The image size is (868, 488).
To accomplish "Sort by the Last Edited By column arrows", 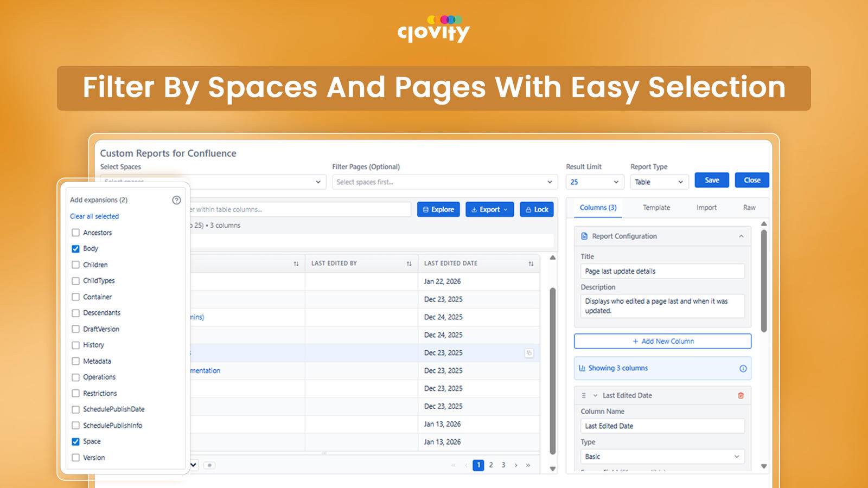I will 409,264.
